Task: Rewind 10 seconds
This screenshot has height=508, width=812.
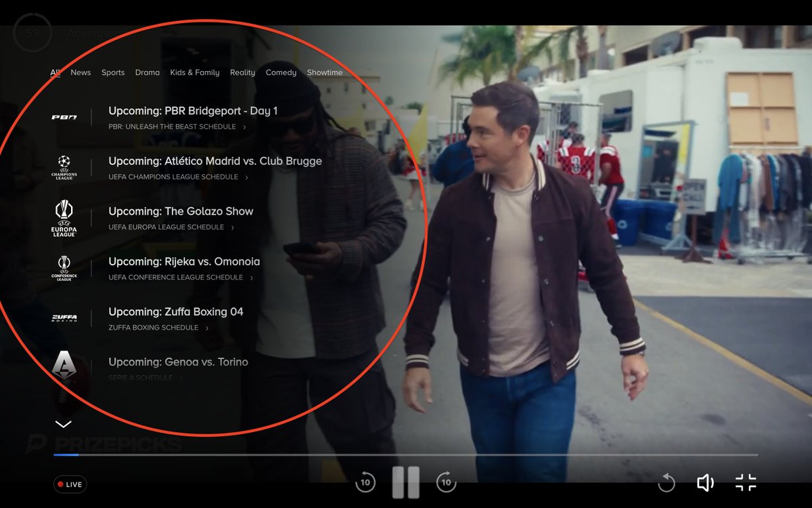Action: [365, 482]
